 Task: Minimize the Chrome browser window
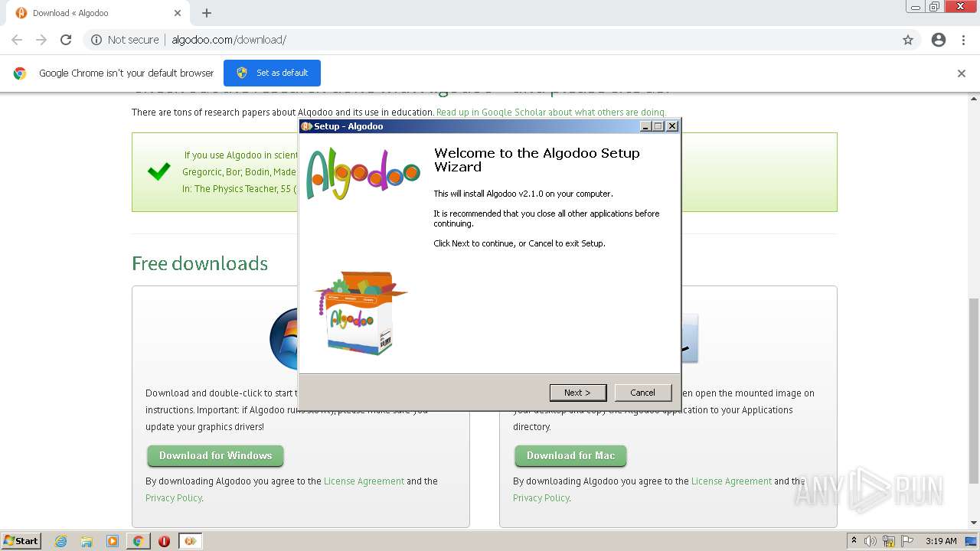915,7
